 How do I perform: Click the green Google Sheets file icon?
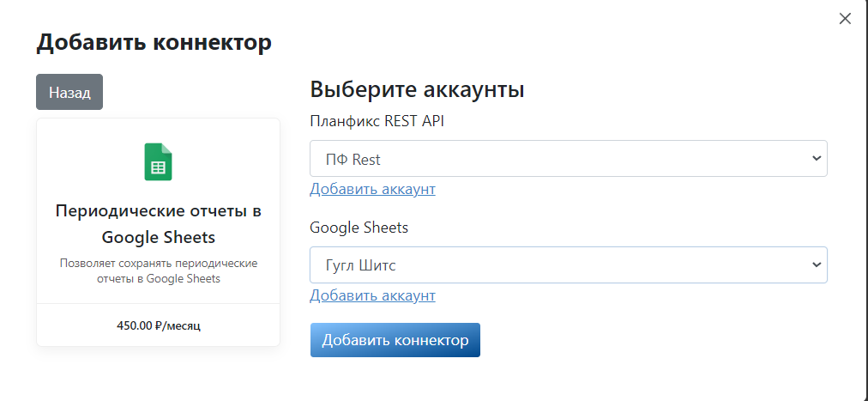point(159,161)
